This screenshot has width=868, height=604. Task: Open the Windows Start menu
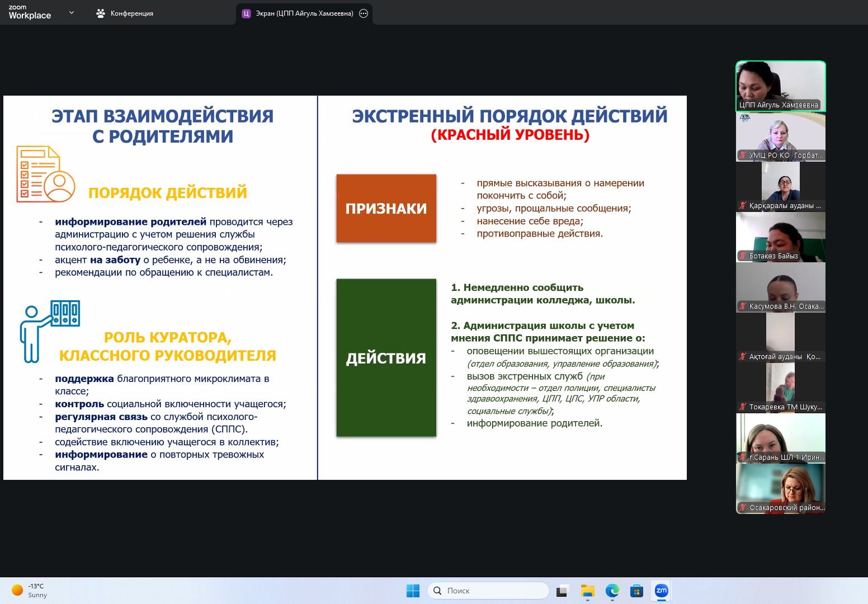[413, 591]
